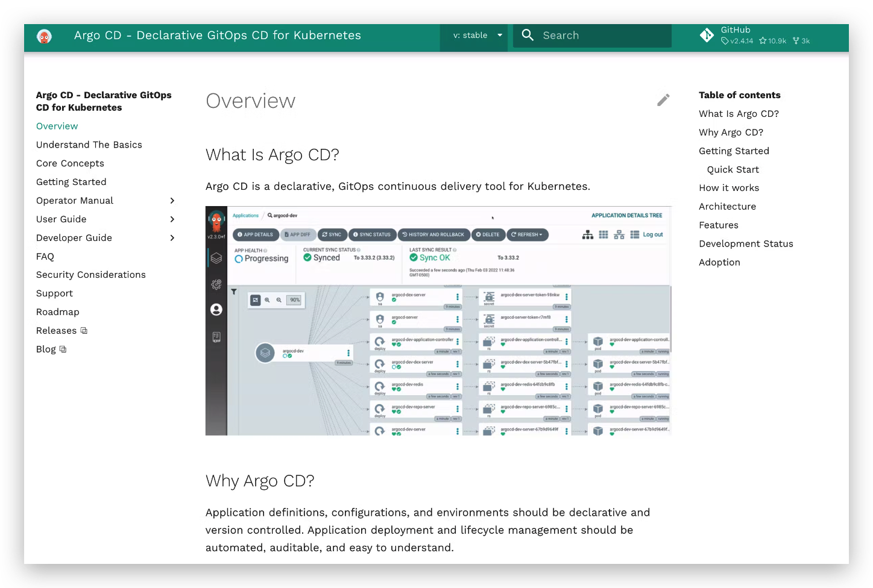Click the GitHub forks count
This screenshot has height=588, width=873.
(801, 41)
